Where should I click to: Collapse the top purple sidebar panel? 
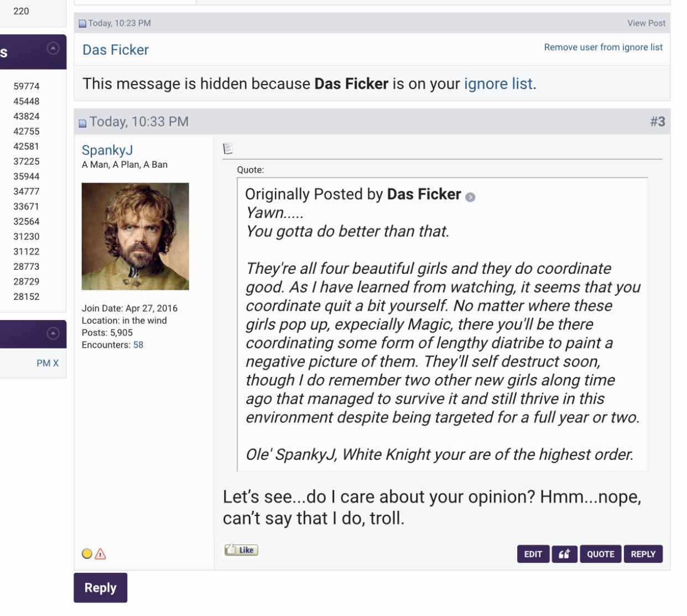click(53, 49)
